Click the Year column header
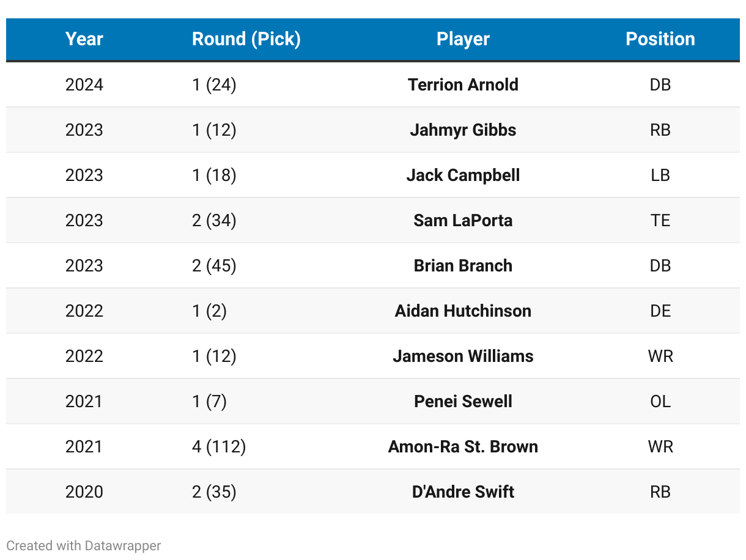Image resolution: width=746 pixels, height=560 pixels. click(x=84, y=39)
